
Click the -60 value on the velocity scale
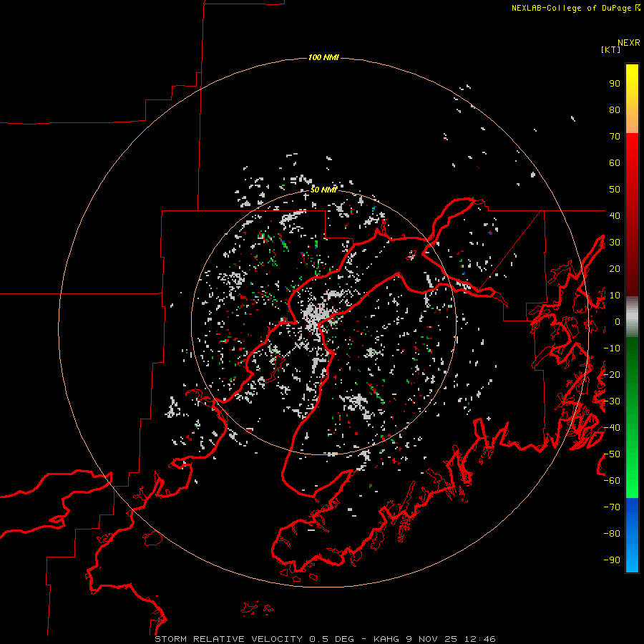pyautogui.click(x=612, y=481)
